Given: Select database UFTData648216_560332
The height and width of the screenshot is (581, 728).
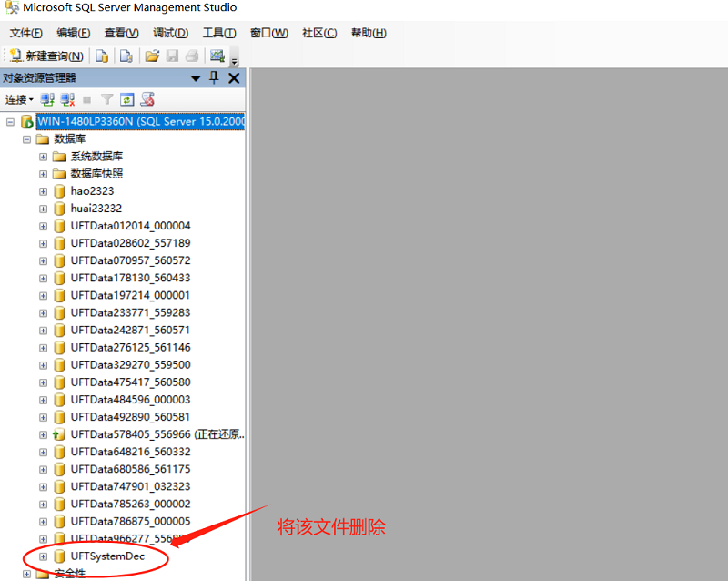Looking at the screenshot, I should (130, 452).
